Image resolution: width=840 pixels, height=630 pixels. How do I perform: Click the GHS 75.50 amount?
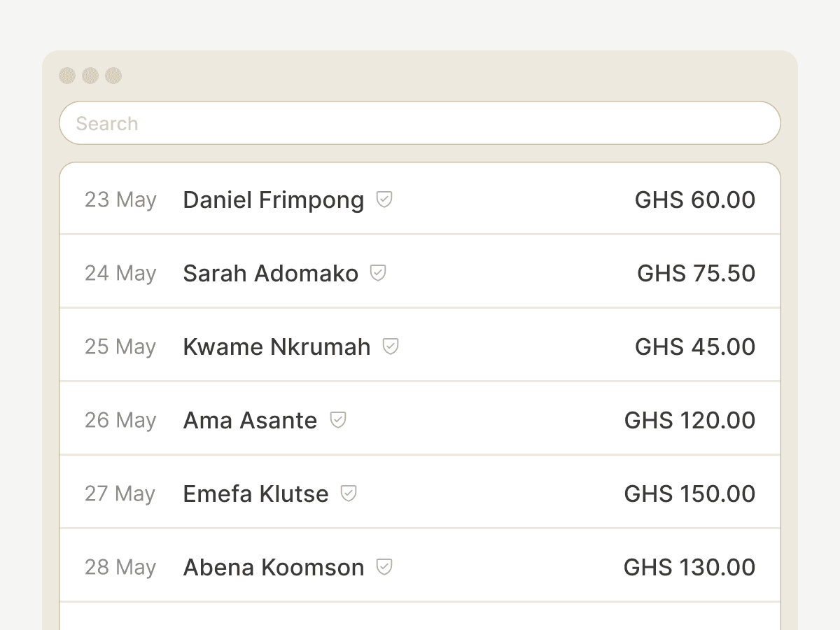click(x=696, y=273)
